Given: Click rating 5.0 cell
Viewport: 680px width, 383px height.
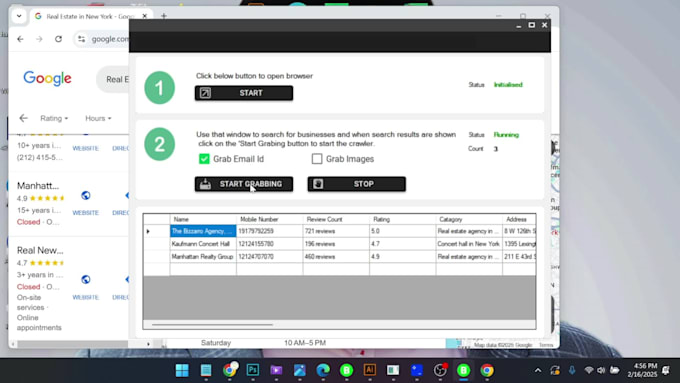Looking at the screenshot, I should coord(402,231).
